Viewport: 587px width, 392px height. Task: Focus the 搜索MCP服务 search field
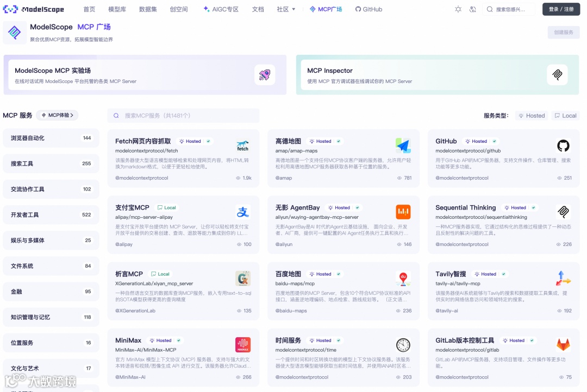coord(184,116)
